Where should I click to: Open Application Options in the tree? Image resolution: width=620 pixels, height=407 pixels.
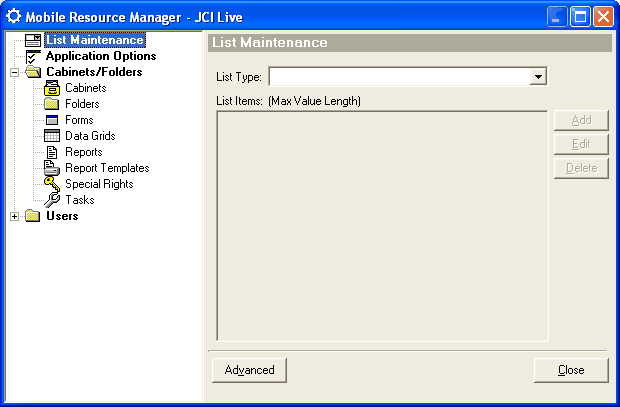101,56
